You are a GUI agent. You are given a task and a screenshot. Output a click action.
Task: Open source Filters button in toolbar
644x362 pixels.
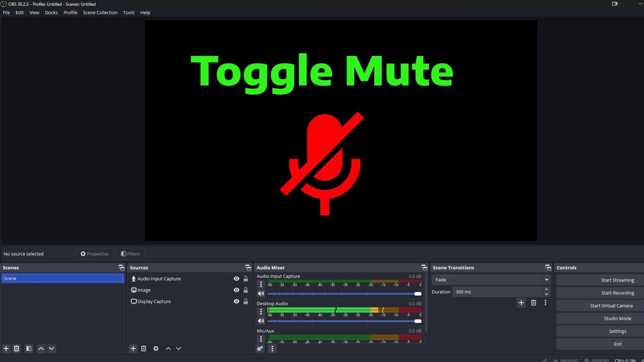point(130,254)
